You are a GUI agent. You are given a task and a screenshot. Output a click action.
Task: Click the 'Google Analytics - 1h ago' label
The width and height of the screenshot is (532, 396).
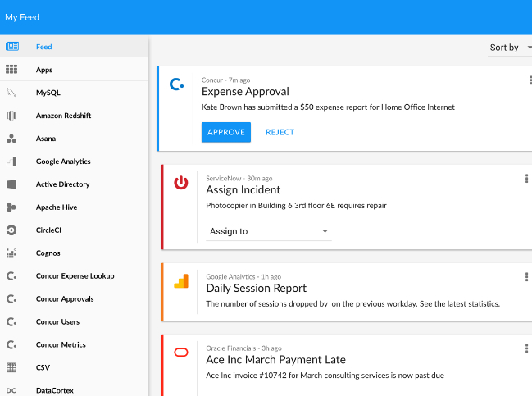point(243,277)
